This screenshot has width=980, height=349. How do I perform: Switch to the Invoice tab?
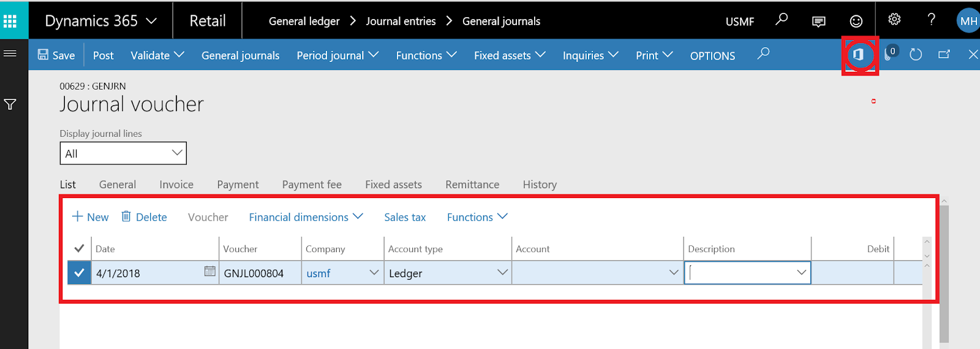coord(176,185)
